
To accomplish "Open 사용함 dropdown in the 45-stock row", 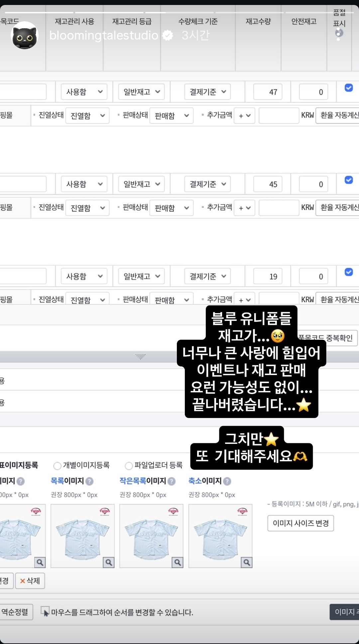I will pos(84,184).
